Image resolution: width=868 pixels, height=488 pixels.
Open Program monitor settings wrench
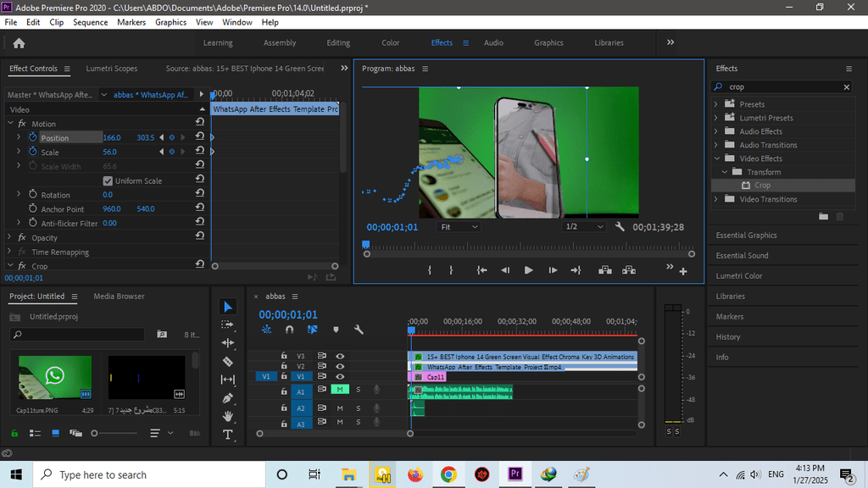click(620, 227)
